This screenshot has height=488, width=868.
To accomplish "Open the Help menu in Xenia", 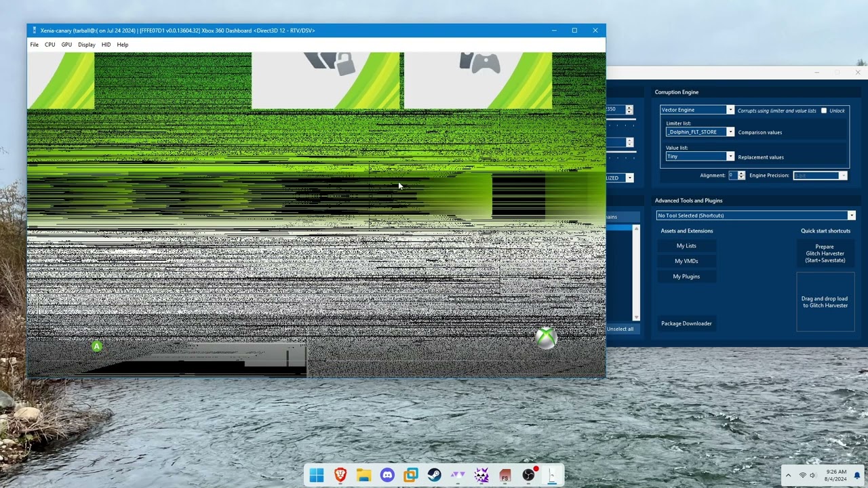I will [122, 45].
